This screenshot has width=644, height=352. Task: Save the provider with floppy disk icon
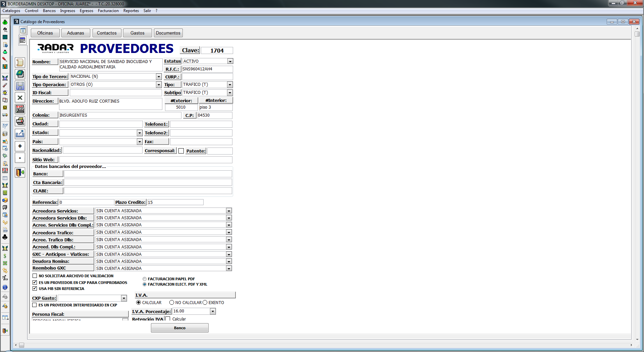click(x=20, y=86)
